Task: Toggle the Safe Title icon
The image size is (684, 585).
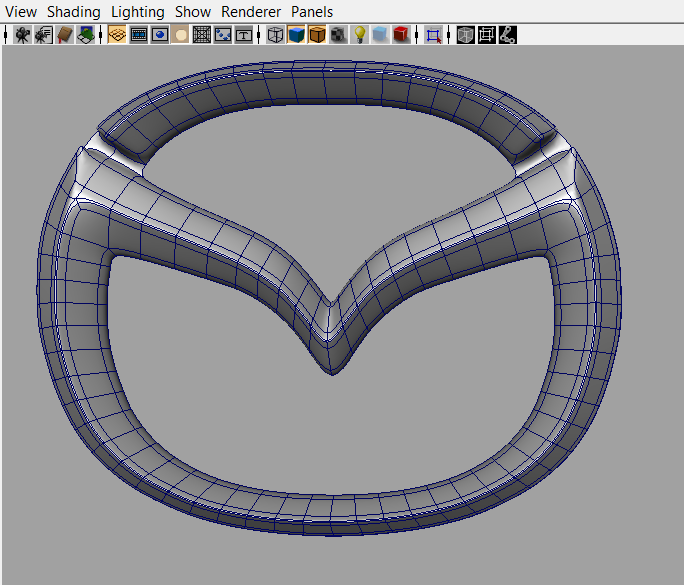Action: 243,35
